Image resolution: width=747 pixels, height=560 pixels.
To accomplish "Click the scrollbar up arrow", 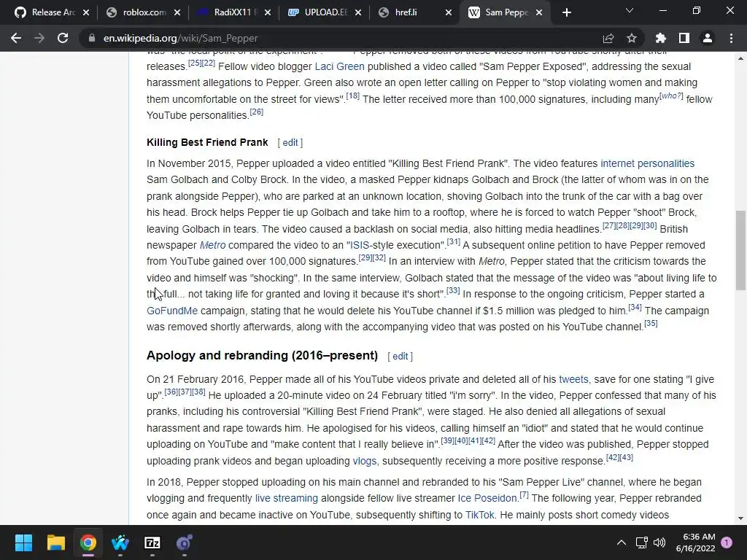I will click(x=740, y=58).
